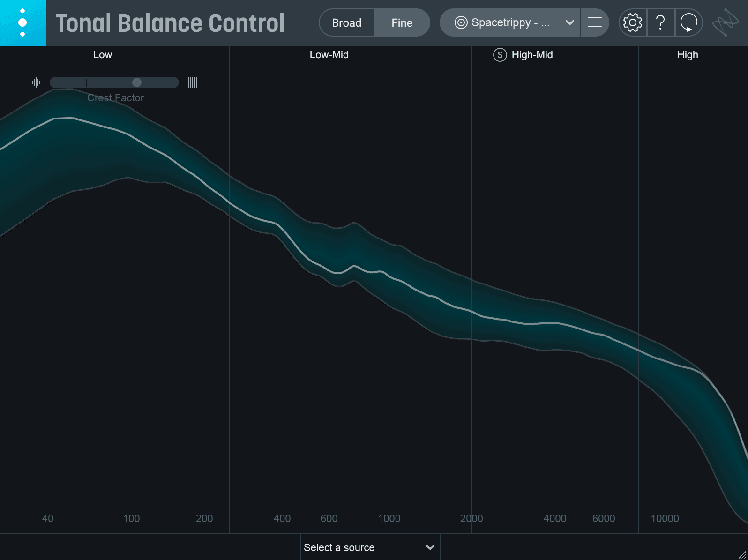The image size is (748, 560).
Task: Click the compressed bars icon right of Crest Factor
Action: click(x=193, y=82)
